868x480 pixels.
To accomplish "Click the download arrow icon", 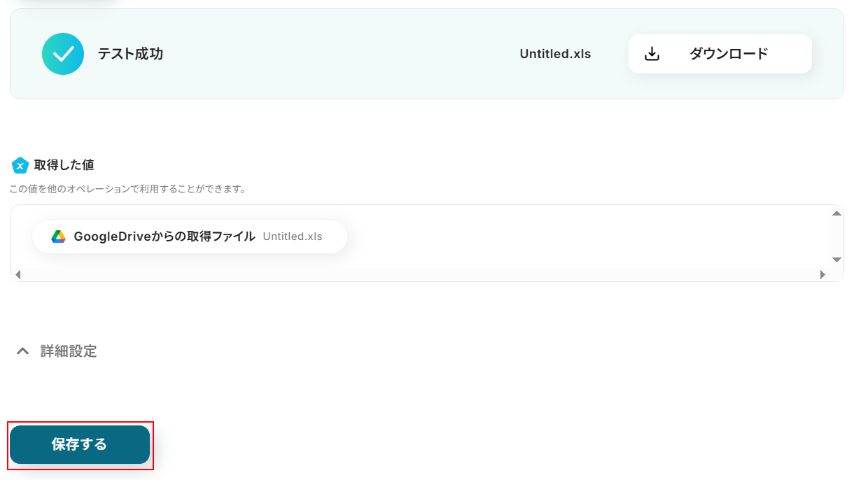I will pyautogui.click(x=652, y=54).
